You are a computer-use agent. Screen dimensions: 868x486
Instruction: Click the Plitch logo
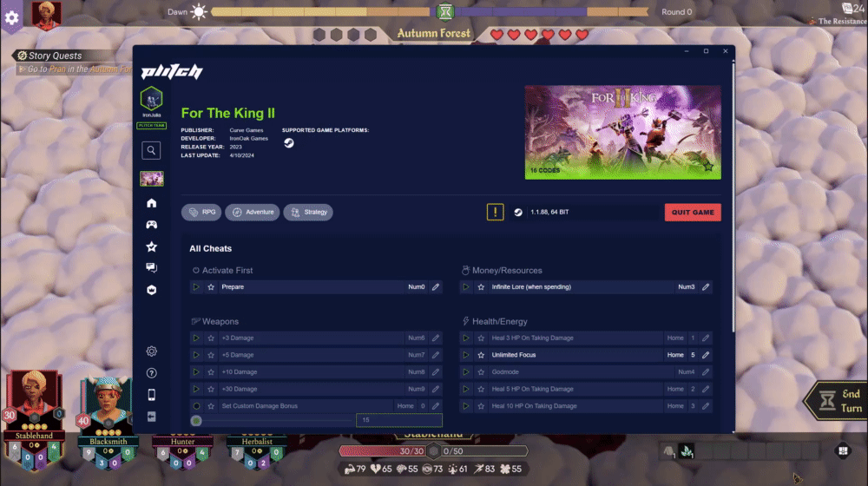(172, 71)
